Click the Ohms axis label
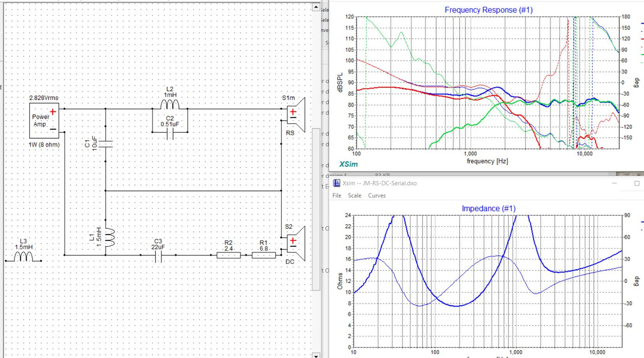Viewport: 644px width, 358px height. (x=340, y=281)
